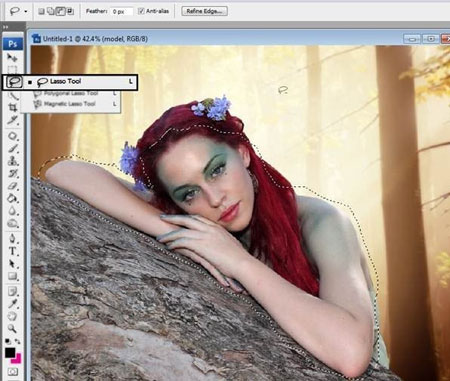Select the Clone Stamp tool
Viewport: 450px width, 381px height.
coord(12,161)
